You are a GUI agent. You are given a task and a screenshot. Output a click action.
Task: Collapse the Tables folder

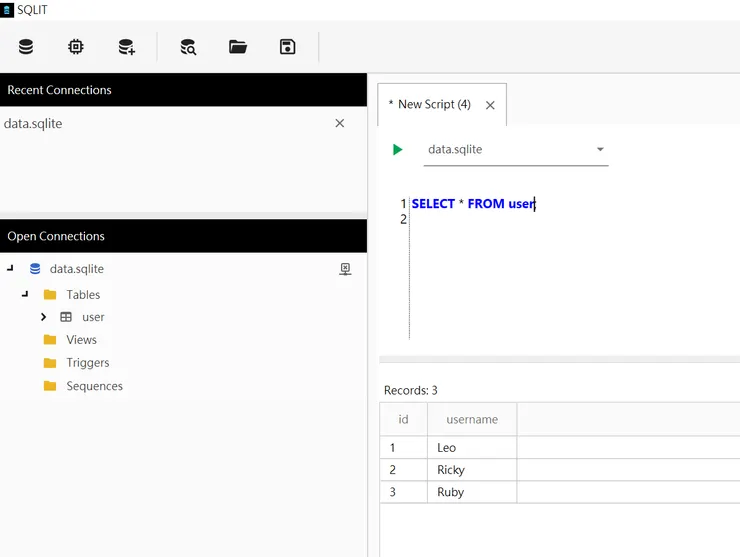[x=25, y=295]
